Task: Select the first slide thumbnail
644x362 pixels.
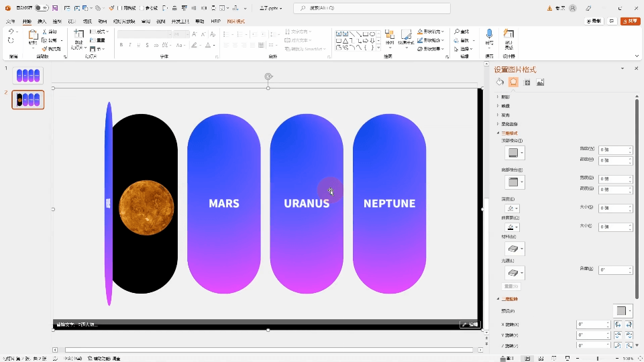Action: (x=28, y=76)
